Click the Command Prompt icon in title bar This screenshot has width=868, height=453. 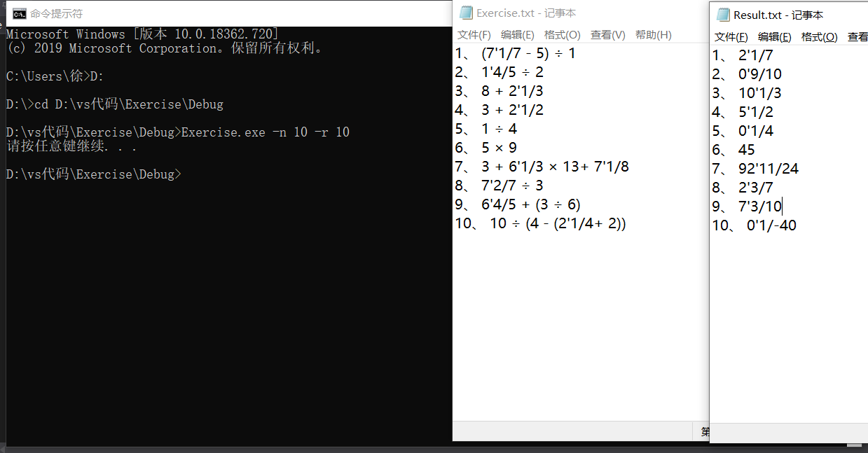coord(20,13)
